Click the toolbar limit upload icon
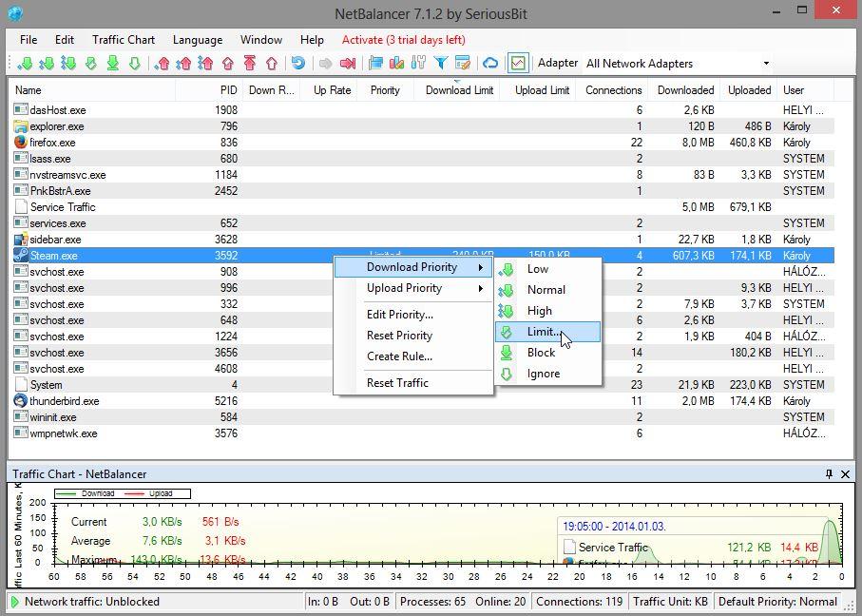Viewport: 862px width, 616px height. [x=227, y=64]
